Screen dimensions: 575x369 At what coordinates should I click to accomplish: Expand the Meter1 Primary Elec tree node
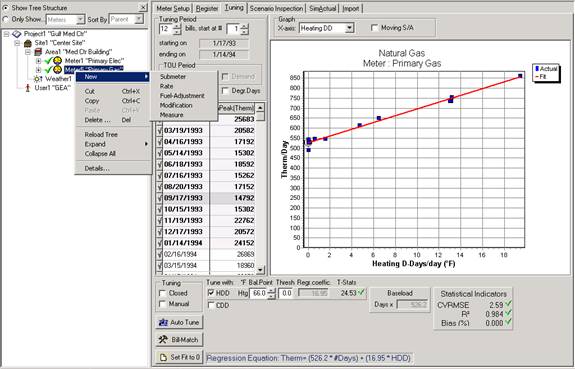39,61
